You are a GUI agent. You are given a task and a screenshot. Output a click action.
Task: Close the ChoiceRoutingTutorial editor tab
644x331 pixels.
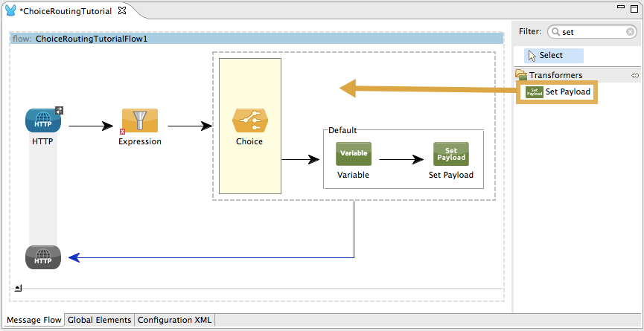coord(122,11)
